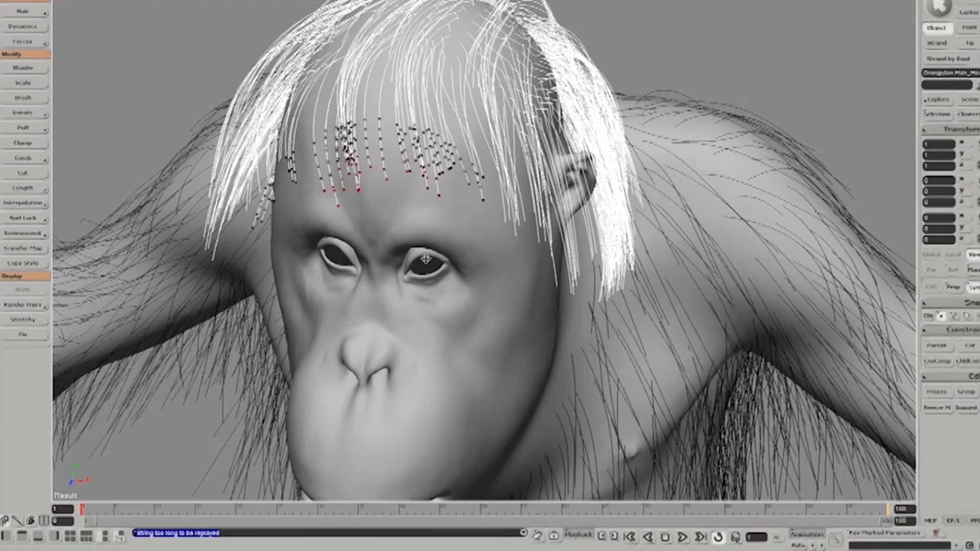This screenshot has width=980, height=551.
Task: Click the timeline start frame field
Action: pyautogui.click(x=62, y=509)
